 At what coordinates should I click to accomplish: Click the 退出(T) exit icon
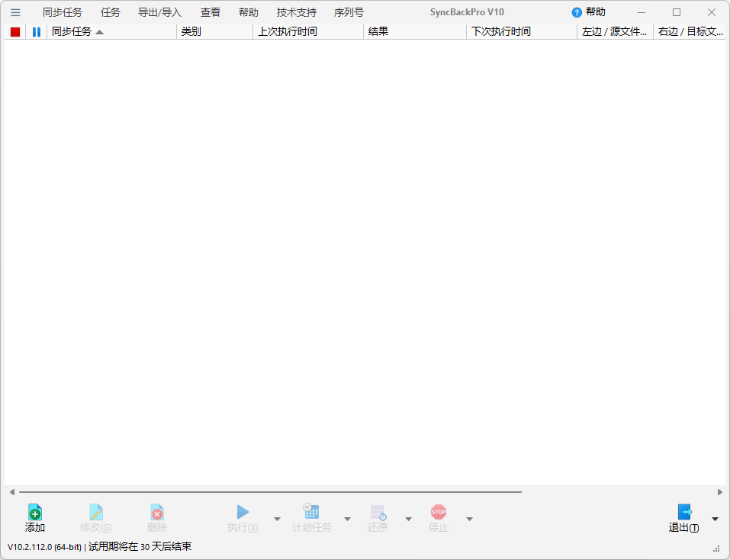coord(684,512)
